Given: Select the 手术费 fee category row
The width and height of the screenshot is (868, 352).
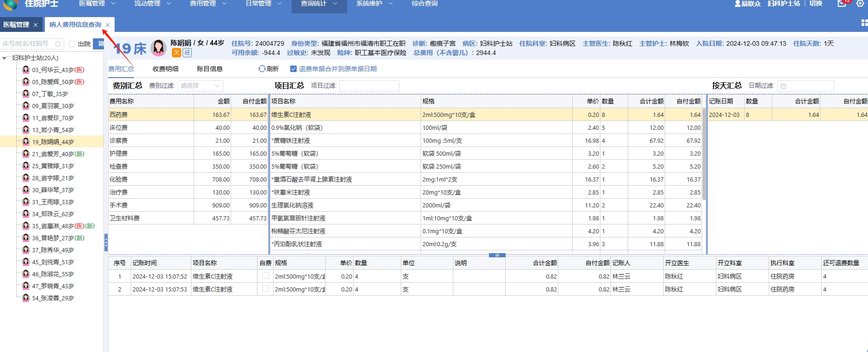Looking at the screenshot, I should (189, 205).
